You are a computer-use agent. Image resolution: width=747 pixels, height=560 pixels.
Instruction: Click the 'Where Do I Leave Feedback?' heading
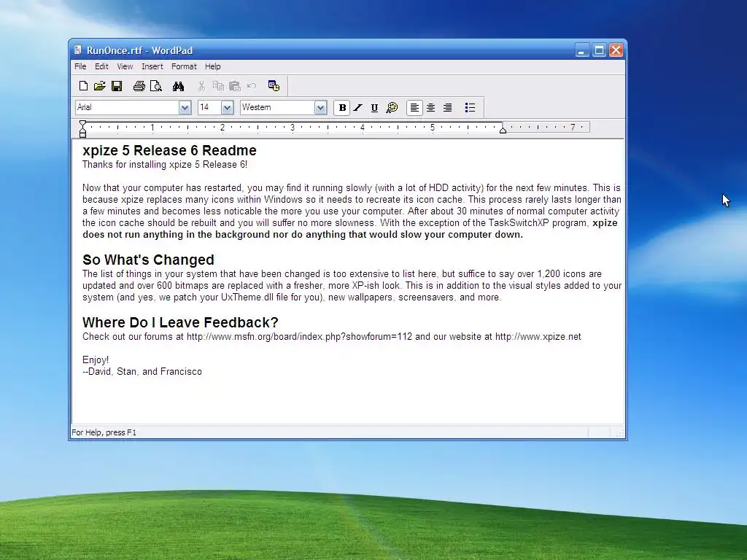coord(180,322)
